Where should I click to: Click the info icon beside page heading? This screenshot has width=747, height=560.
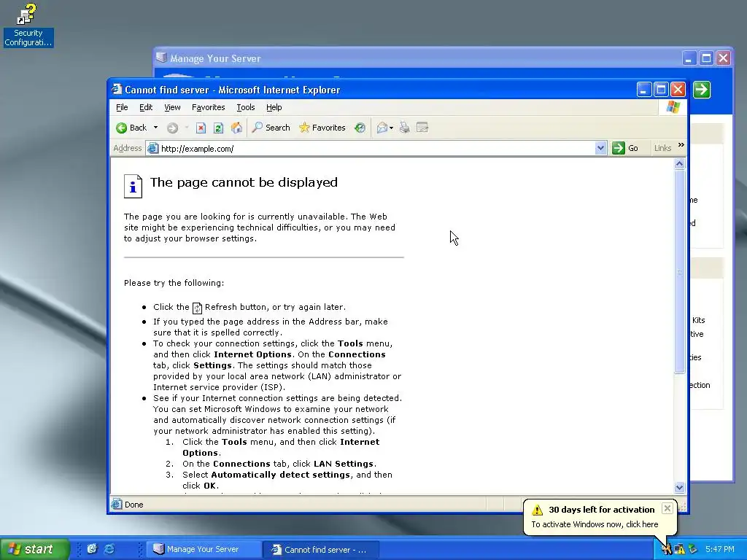point(133,186)
